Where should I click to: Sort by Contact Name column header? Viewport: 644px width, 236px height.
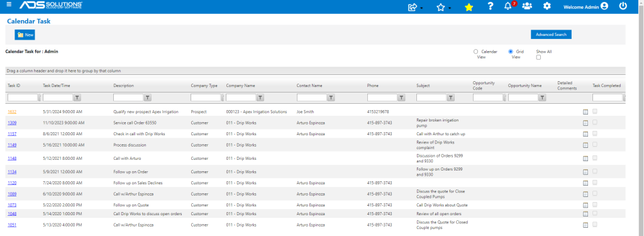pyautogui.click(x=309, y=86)
